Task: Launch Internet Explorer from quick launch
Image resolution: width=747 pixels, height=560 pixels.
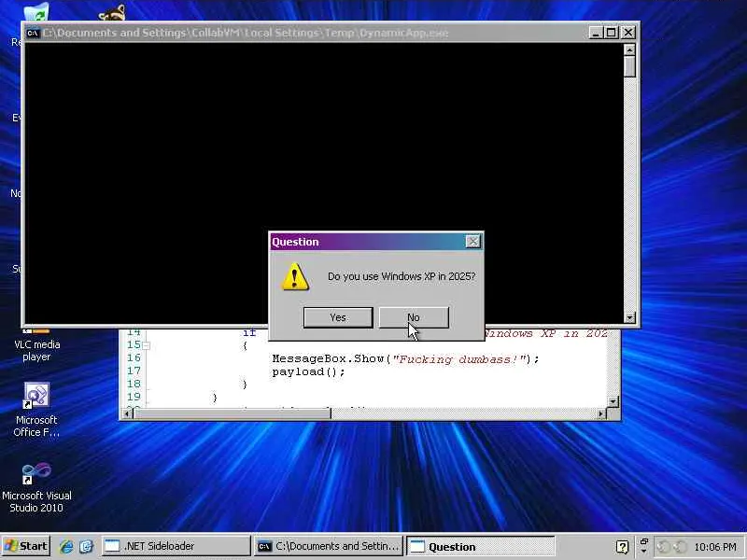Action: 66,546
